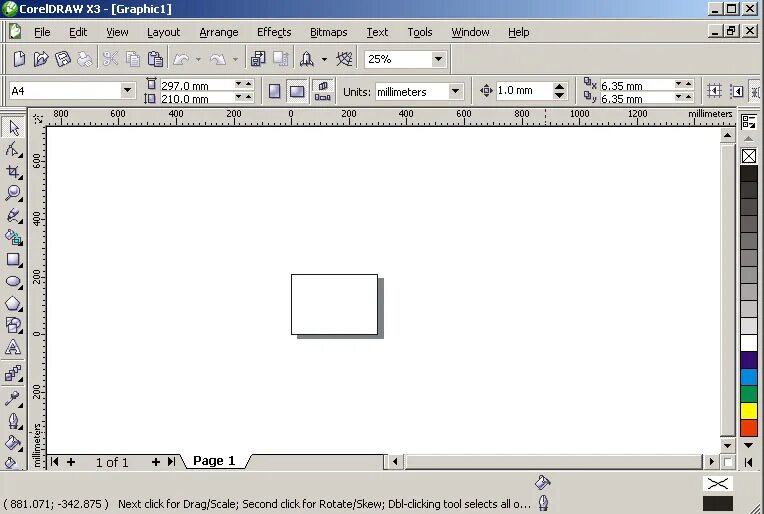Click the Import icon
This screenshot has width=764, height=514.
tap(258, 59)
